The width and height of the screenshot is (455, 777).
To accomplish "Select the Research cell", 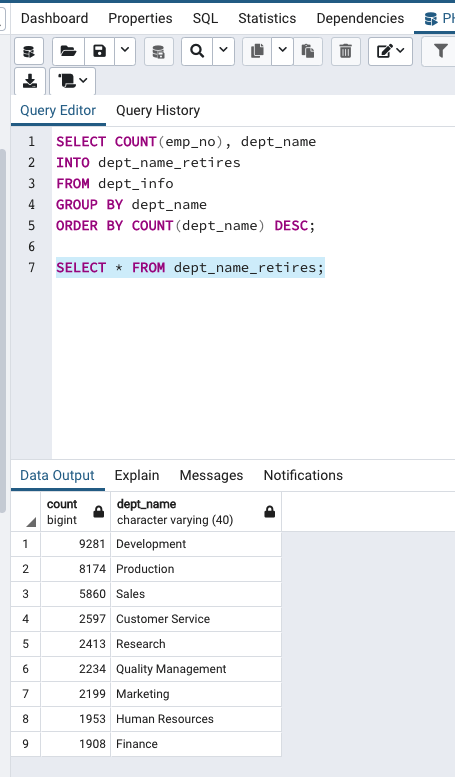I will point(196,644).
